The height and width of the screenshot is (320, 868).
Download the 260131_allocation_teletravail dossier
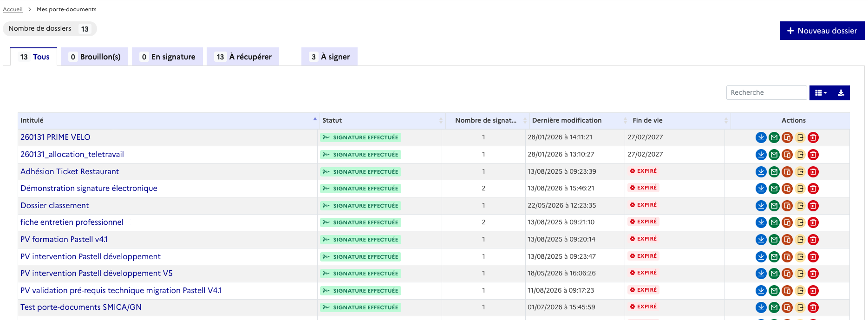pyautogui.click(x=761, y=155)
